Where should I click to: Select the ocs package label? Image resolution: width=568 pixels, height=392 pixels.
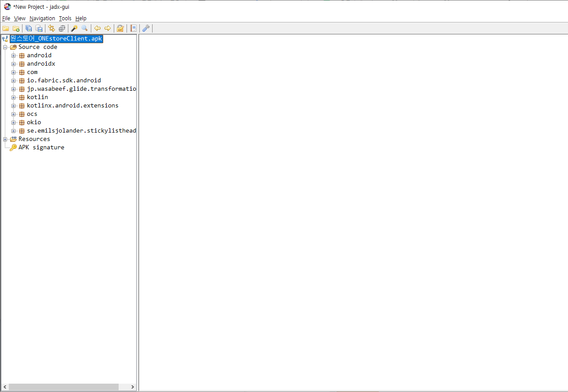32,114
